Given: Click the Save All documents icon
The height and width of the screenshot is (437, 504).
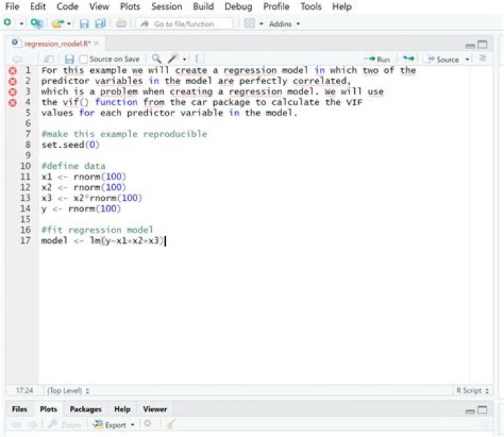Looking at the screenshot, I should tap(100, 24).
